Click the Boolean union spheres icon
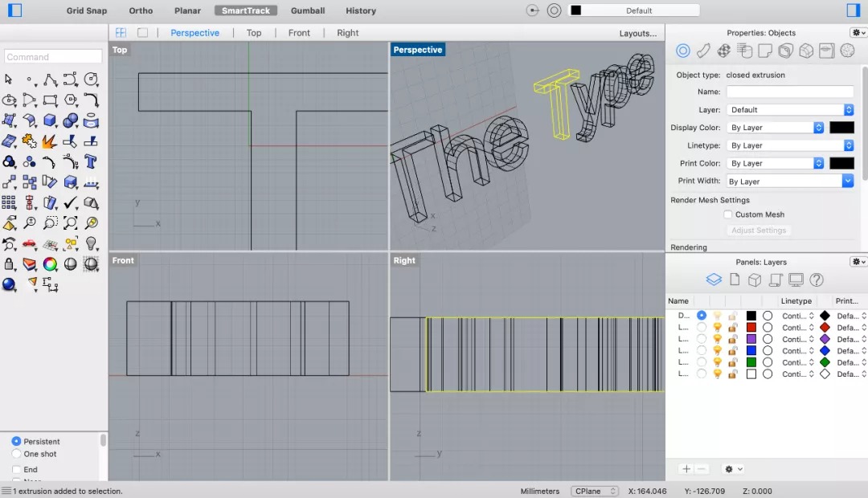Viewport: 868px width, 498px height. coord(70,120)
